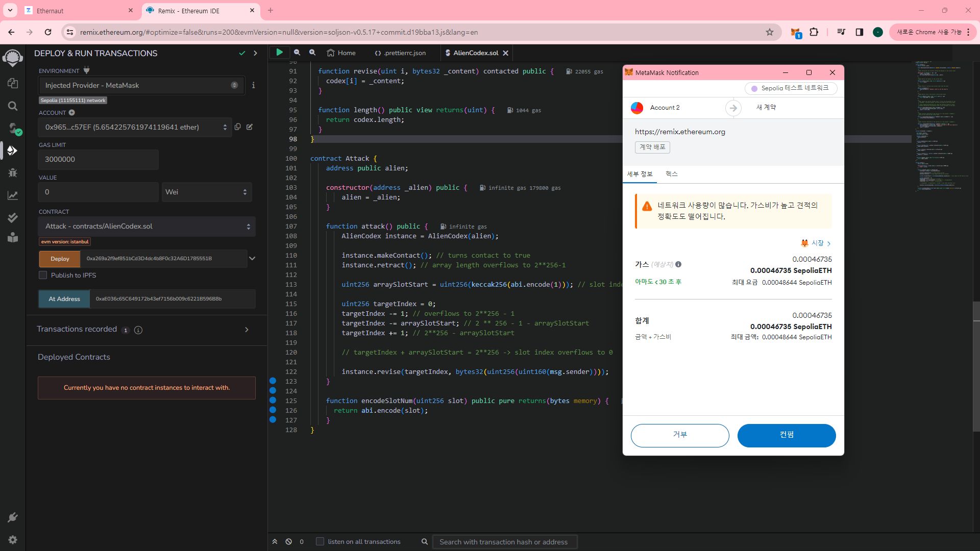The image size is (980, 551).
Task: Show environment info icon
Action: coord(253,85)
